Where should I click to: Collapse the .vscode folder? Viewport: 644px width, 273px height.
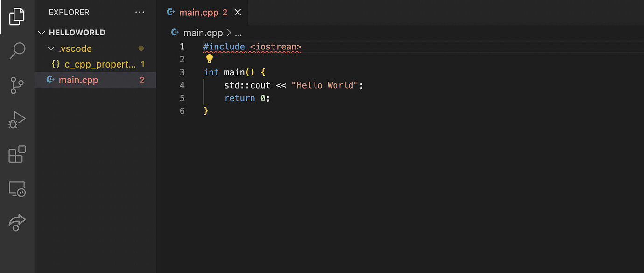(x=51, y=48)
